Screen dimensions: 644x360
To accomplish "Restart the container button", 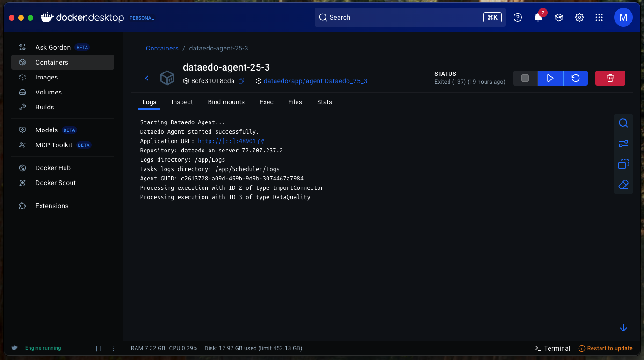I will click(x=576, y=78).
